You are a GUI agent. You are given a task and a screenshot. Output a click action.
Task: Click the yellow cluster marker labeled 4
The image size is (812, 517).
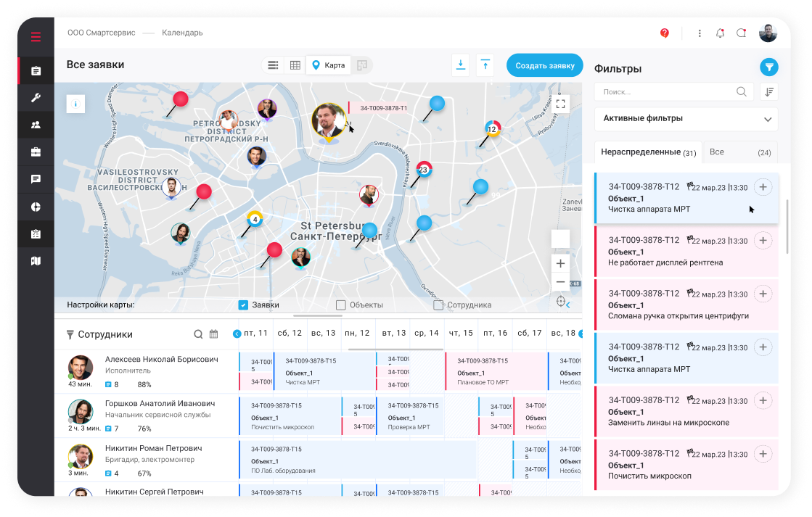[255, 219]
